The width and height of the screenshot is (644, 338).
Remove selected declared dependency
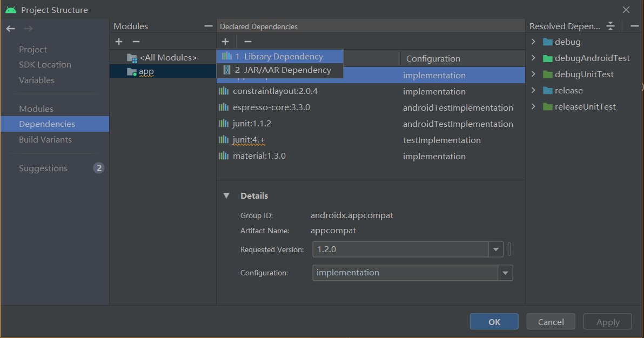pyautogui.click(x=247, y=42)
